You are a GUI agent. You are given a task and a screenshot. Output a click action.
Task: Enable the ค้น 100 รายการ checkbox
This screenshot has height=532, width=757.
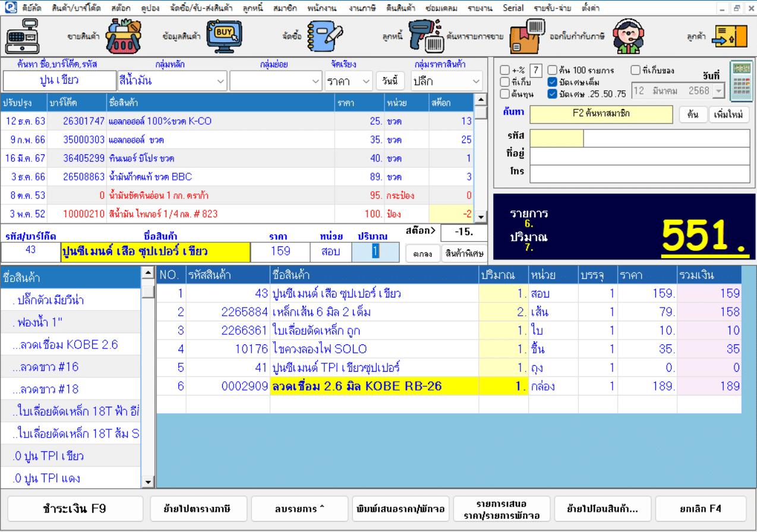(x=553, y=70)
